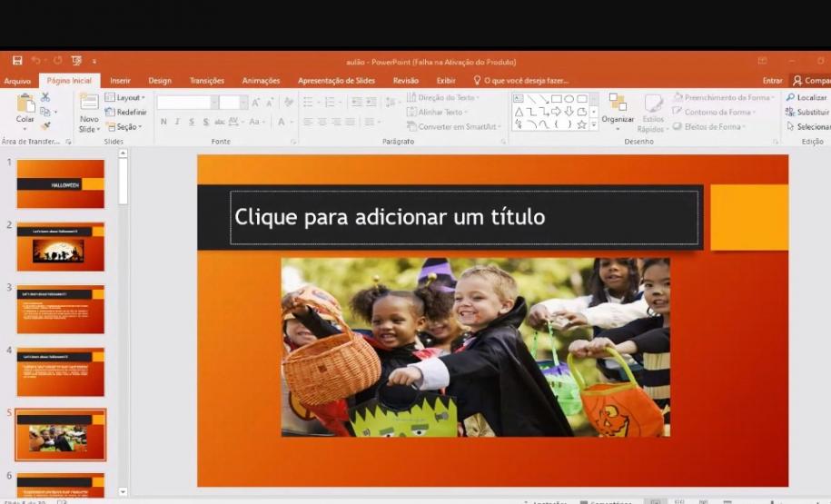Click the Colar paste icon
831x504 pixels.
[25, 107]
